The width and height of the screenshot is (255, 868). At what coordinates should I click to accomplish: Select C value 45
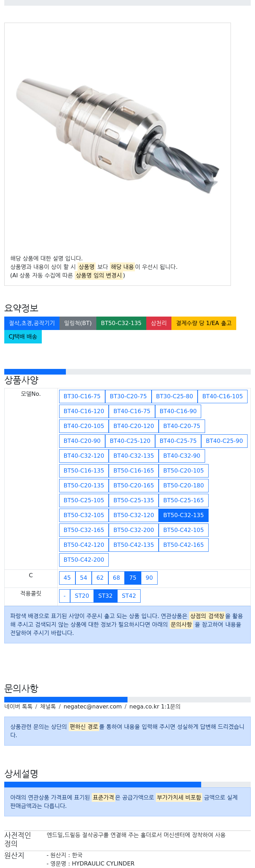pyautogui.click(x=67, y=578)
